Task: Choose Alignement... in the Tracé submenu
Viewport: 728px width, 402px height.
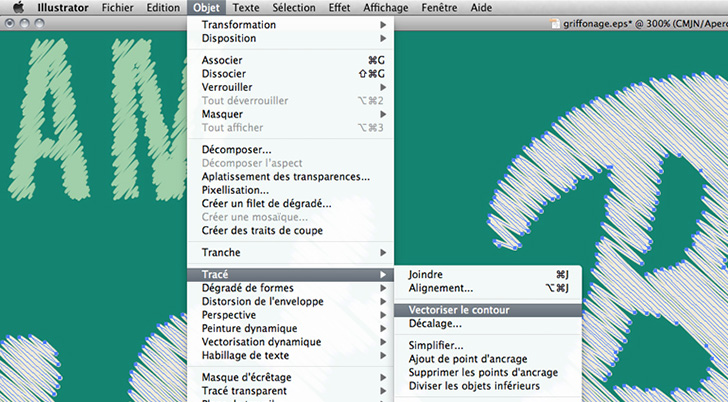Action: pos(488,288)
